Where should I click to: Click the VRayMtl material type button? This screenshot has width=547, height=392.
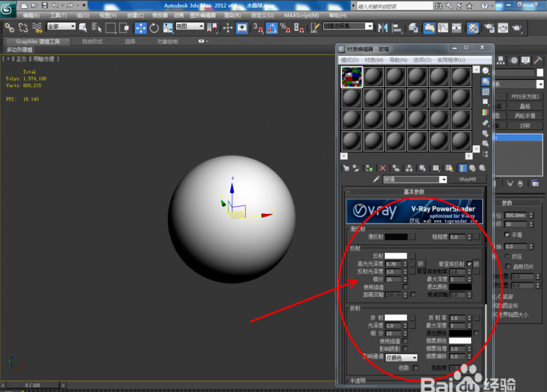(x=467, y=179)
